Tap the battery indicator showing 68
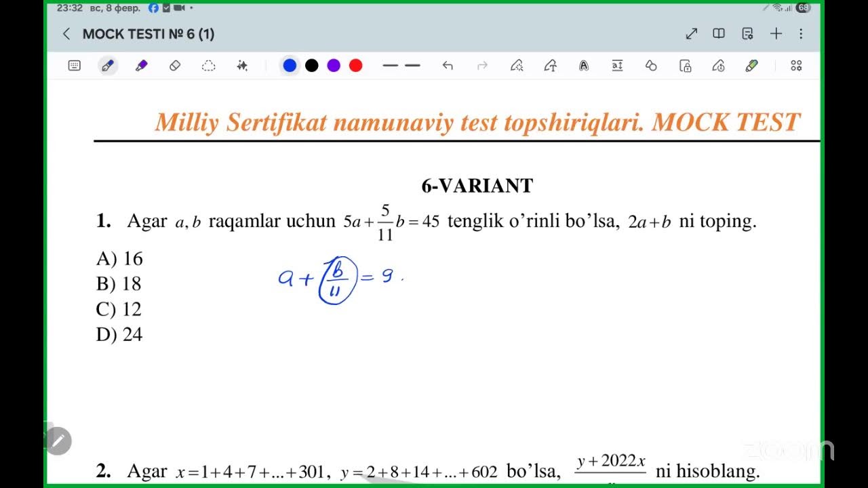The height and width of the screenshot is (488, 868). click(x=803, y=8)
